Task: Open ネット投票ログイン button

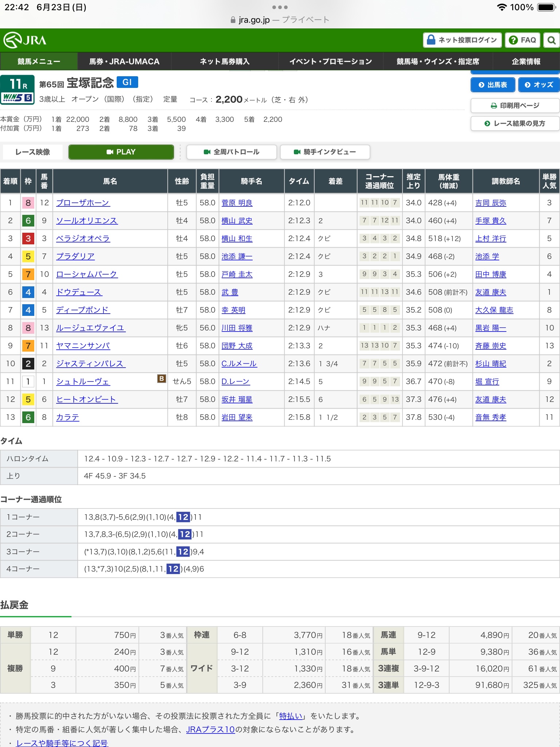Action: 462,40
